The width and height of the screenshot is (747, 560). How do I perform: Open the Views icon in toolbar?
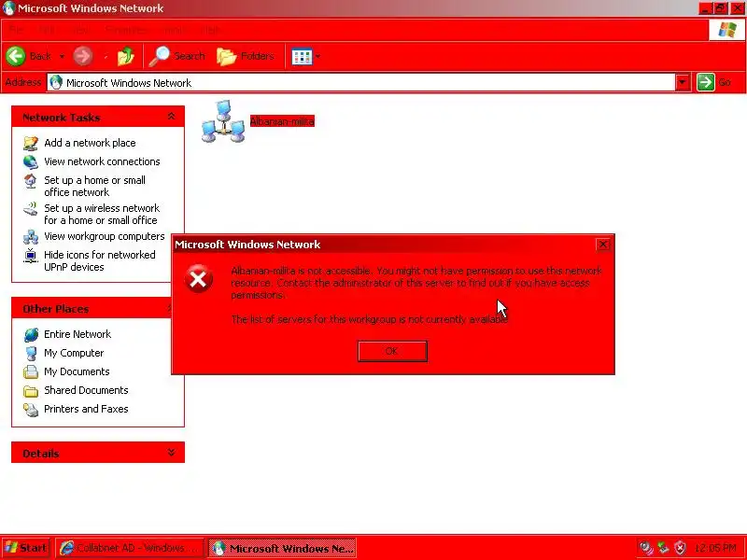[x=302, y=57]
